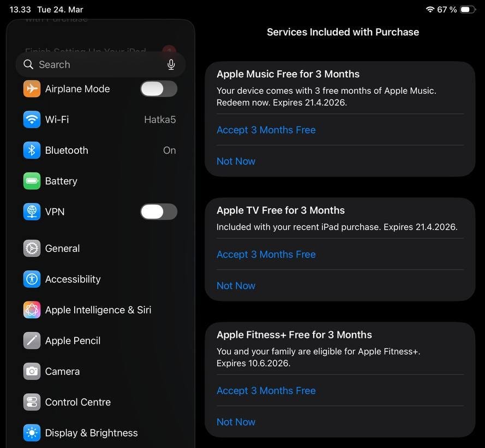The height and width of the screenshot is (448, 485).
Task: Tap the Tue 24. Mar date
Action: pos(60,10)
